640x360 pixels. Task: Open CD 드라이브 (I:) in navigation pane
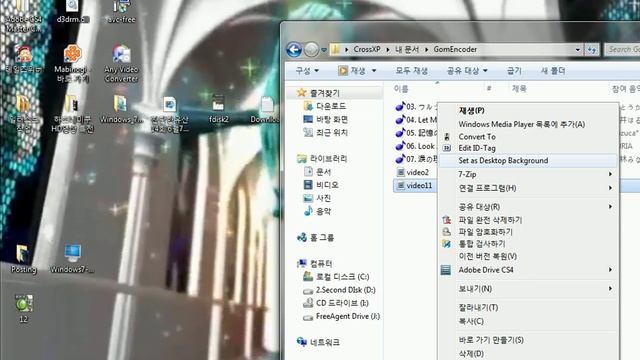click(x=336, y=303)
